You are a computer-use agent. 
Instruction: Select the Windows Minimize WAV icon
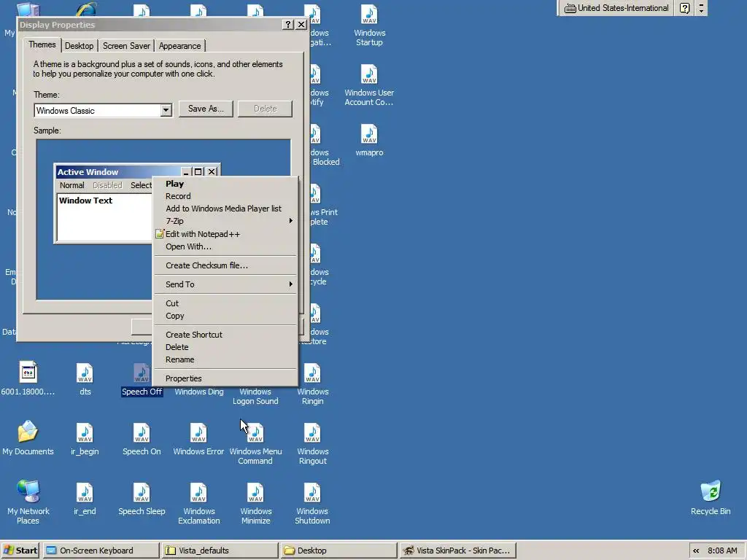pos(255,493)
